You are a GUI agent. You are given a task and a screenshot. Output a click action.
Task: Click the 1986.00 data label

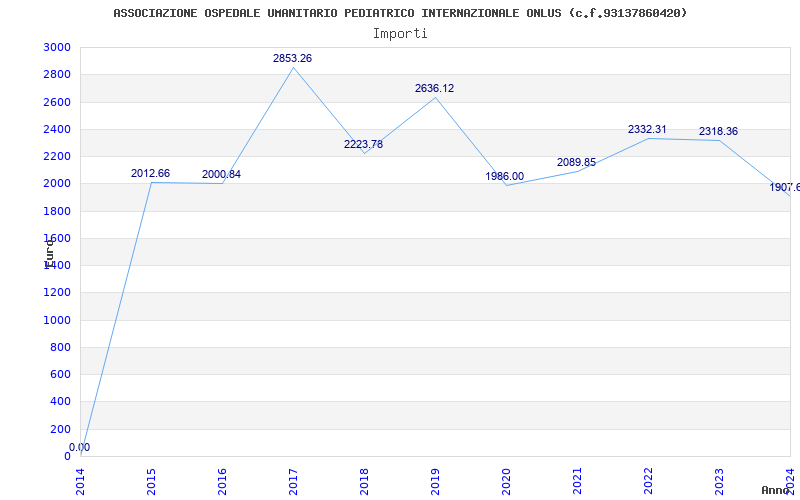pyautogui.click(x=505, y=177)
